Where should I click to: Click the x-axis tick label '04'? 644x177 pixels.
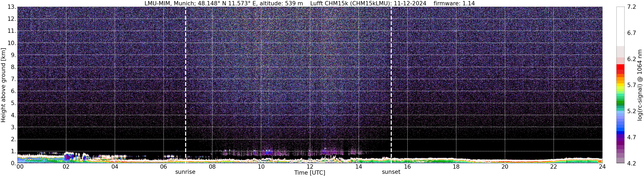tap(115, 167)
